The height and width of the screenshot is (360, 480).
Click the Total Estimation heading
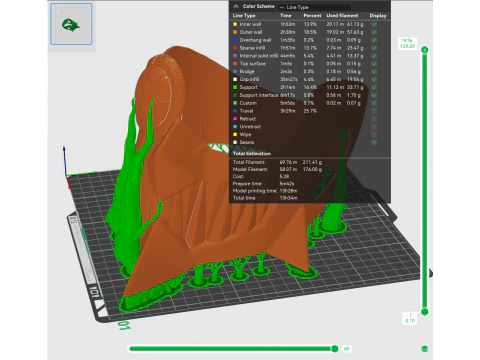click(252, 154)
